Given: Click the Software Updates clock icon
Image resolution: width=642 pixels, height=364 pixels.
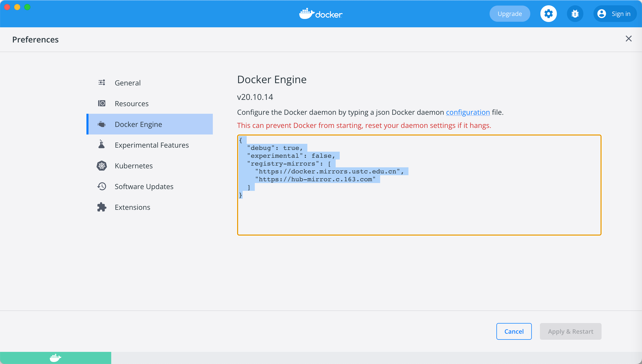Looking at the screenshot, I should (x=102, y=186).
